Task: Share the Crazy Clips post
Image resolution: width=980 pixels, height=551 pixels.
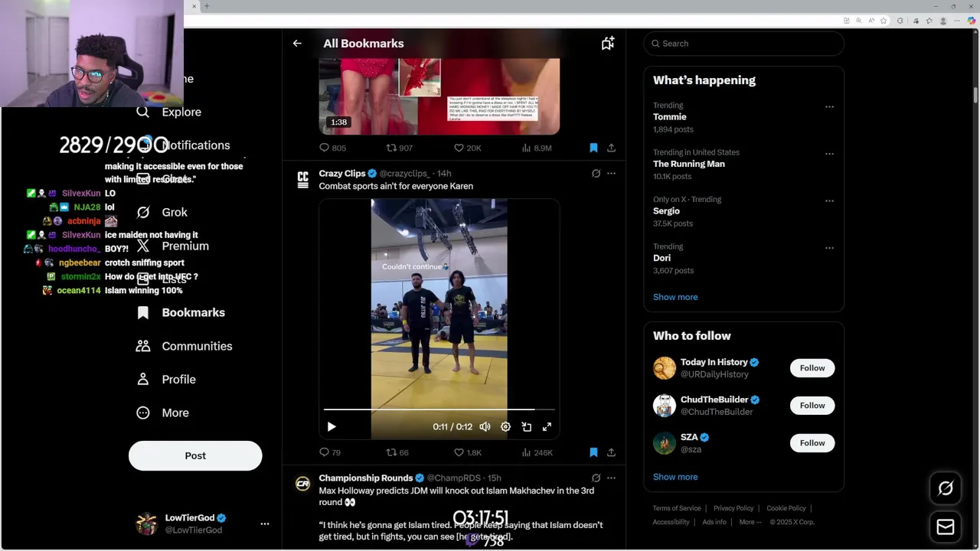Action: pos(611,452)
